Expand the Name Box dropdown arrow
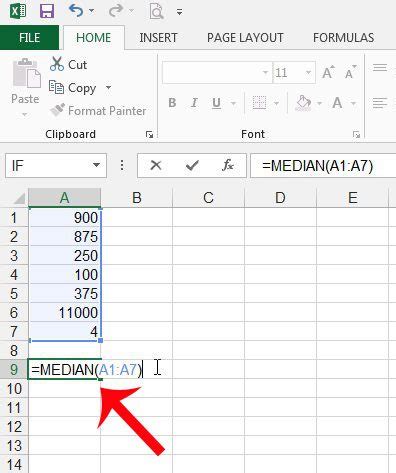 [x=96, y=165]
